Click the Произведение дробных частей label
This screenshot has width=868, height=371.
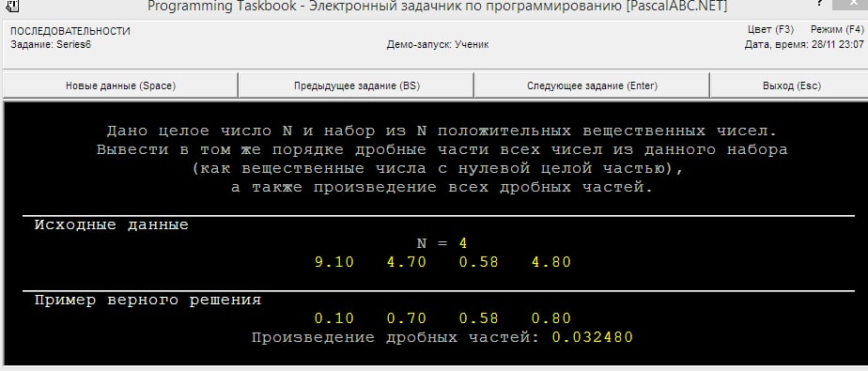pyautogui.click(x=395, y=337)
